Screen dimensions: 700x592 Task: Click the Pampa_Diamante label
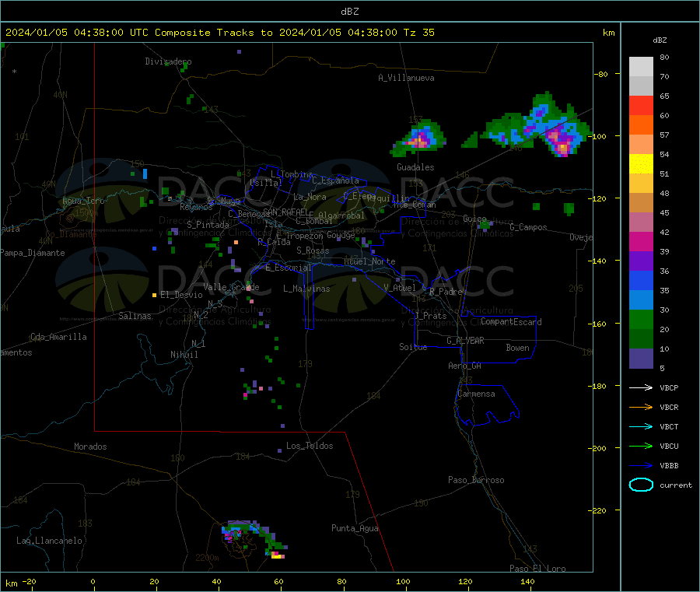pyautogui.click(x=33, y=253)
